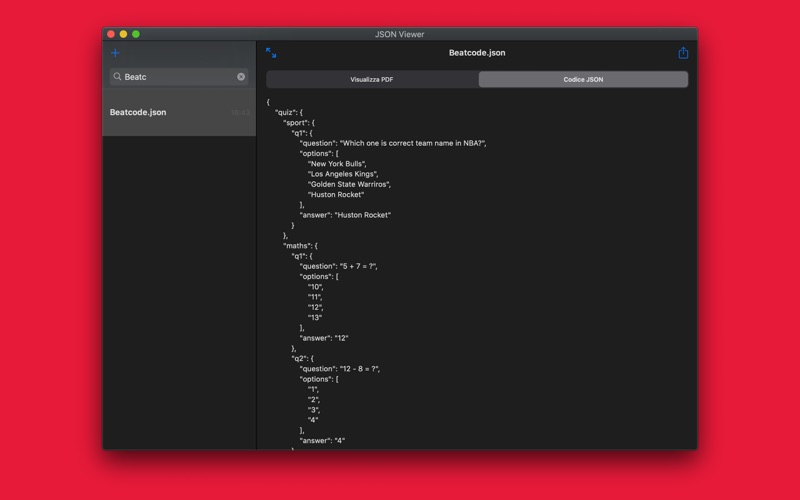Click the "5 + 7 = ?" question line

tap(338, 266)
